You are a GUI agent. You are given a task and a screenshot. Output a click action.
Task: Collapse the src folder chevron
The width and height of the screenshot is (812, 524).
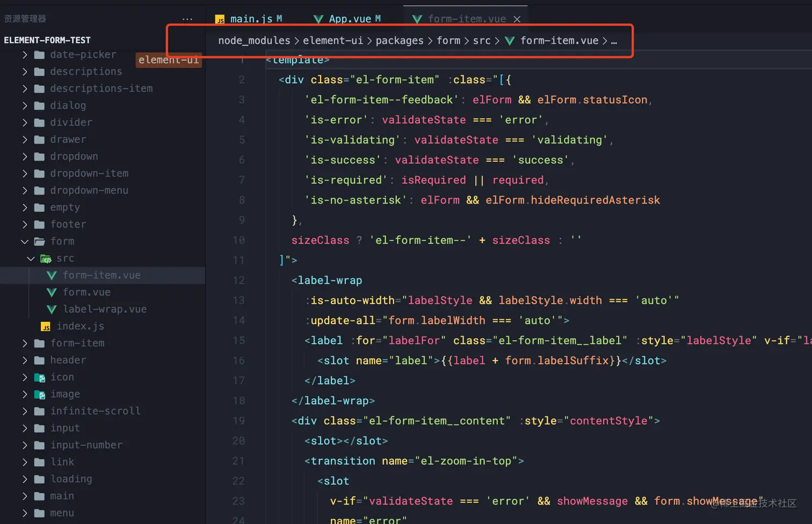(31, 259)
